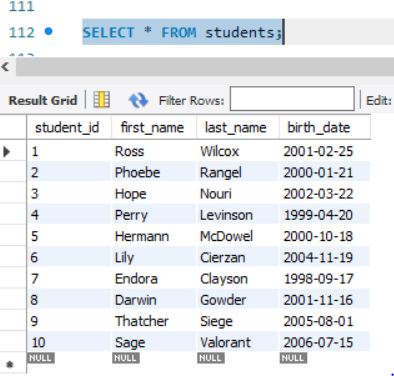Viewport: 394px width, 376px height.
Task: Click student_id cell with value 10
Action: [69, 342]
